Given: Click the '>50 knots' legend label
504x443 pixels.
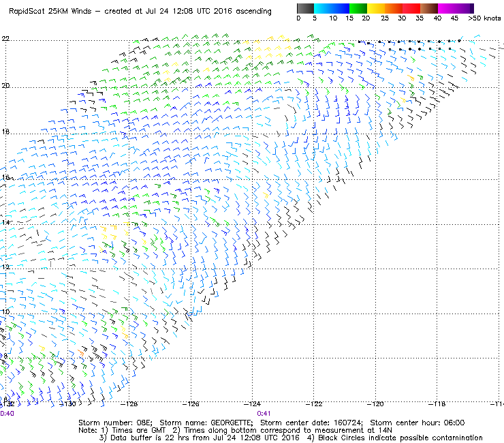Looking at the screenshot, I should click(x=484, y=18).
